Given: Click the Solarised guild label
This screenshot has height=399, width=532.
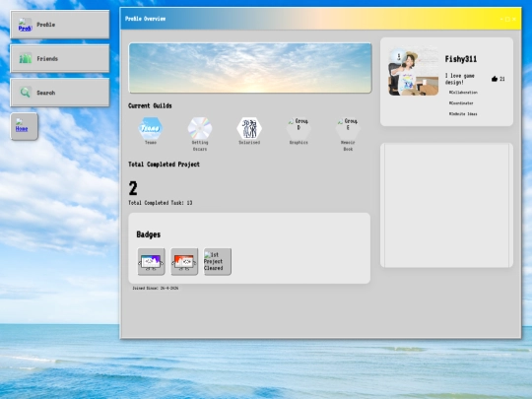Looking at the screenshot, I should [x=249, y=143].
